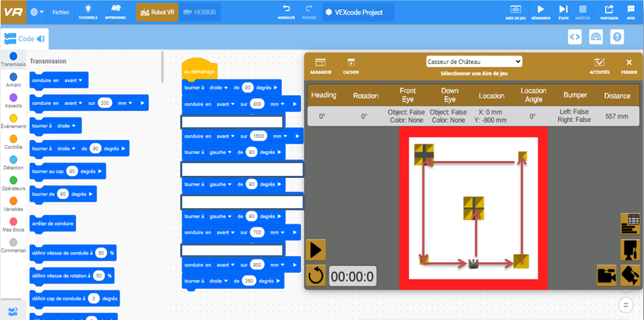Click the playground reset circular arrow button
This screenshot has height=320, width=644.
316,275
